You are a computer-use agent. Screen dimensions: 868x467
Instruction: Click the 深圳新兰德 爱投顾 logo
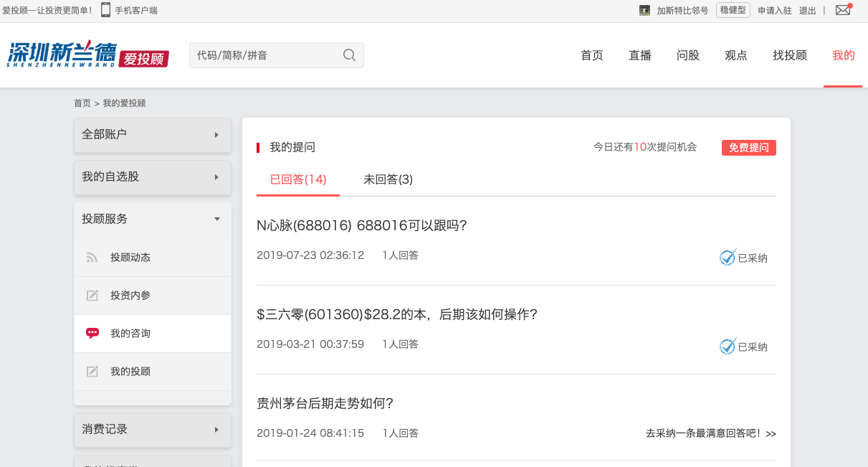[x=88, y=54]
